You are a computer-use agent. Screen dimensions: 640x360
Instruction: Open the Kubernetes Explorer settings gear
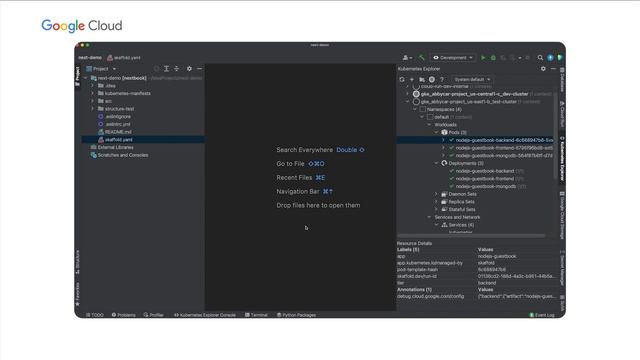point(543,69)
